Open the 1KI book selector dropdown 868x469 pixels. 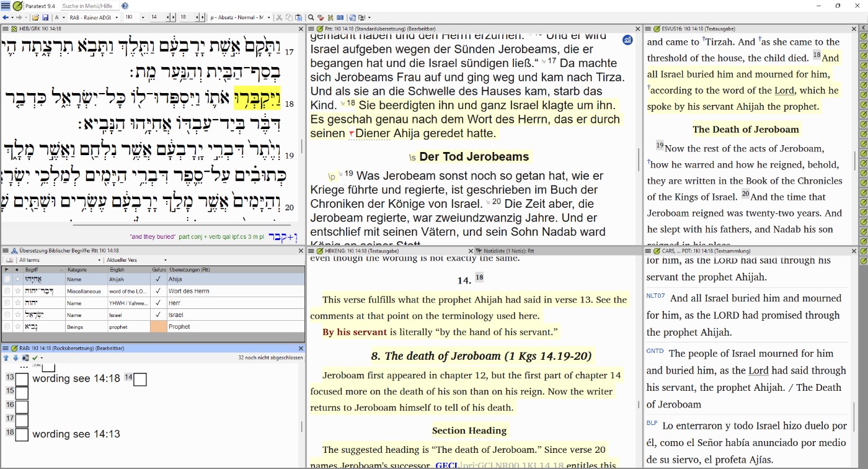[143, 17]
